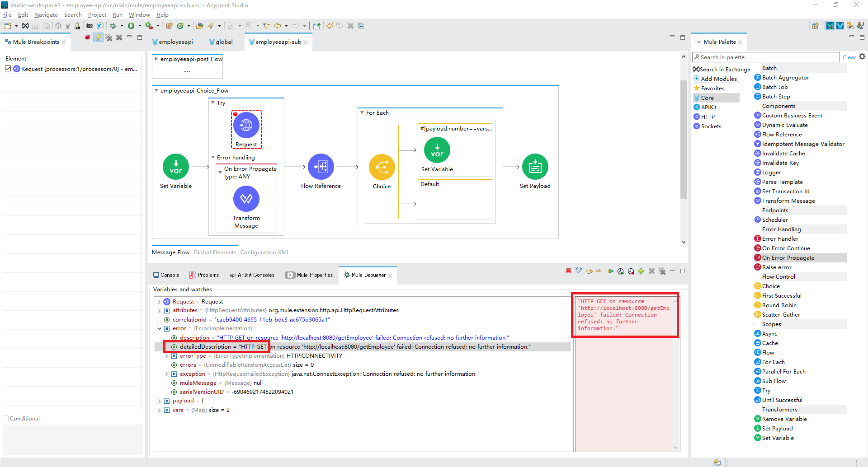Click the New file icon in the toolbar
The height and width of the screenshot is (467, 868).
click(x=8, y=26)
